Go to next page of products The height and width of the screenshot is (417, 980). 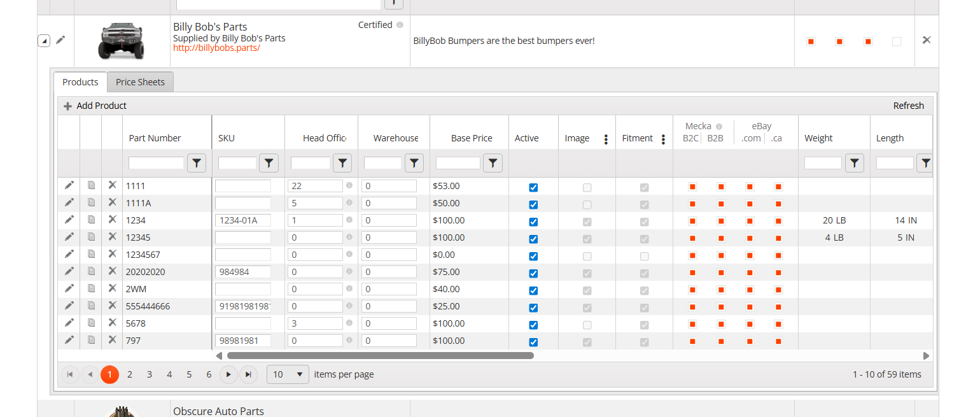(228, 374)
